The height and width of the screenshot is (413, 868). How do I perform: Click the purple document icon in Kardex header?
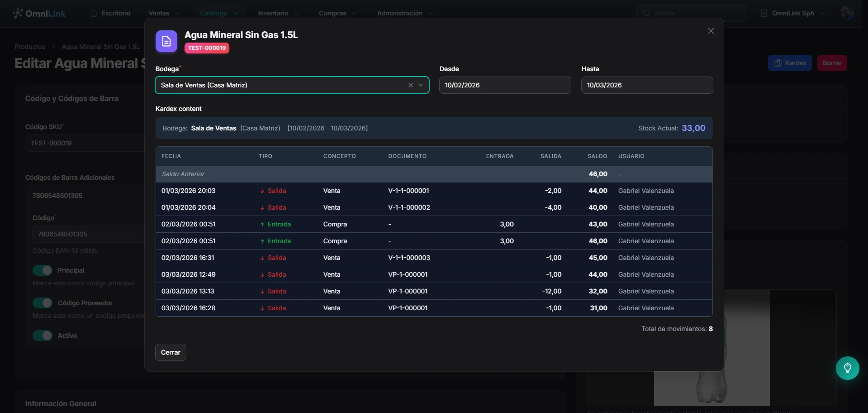click(166, 42)
